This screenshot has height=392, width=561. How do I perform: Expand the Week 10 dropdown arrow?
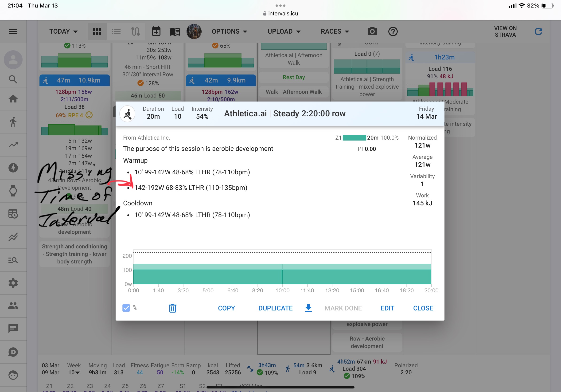point(78,373)
